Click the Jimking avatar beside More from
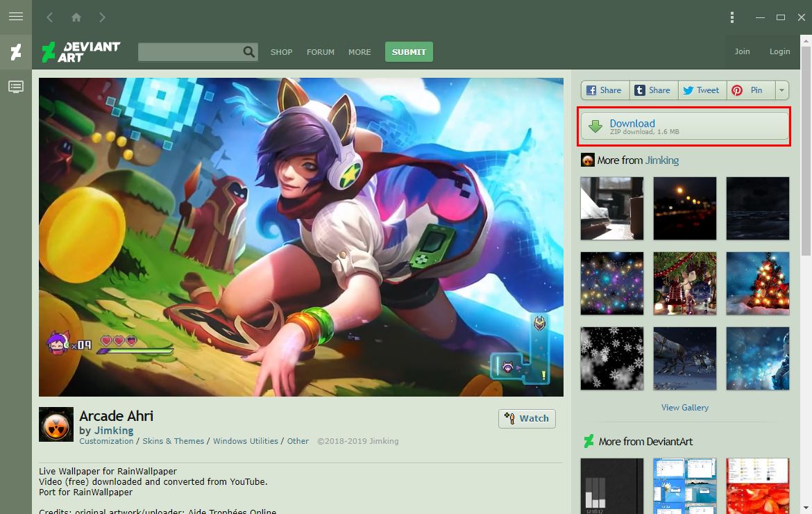 (588, 160)
